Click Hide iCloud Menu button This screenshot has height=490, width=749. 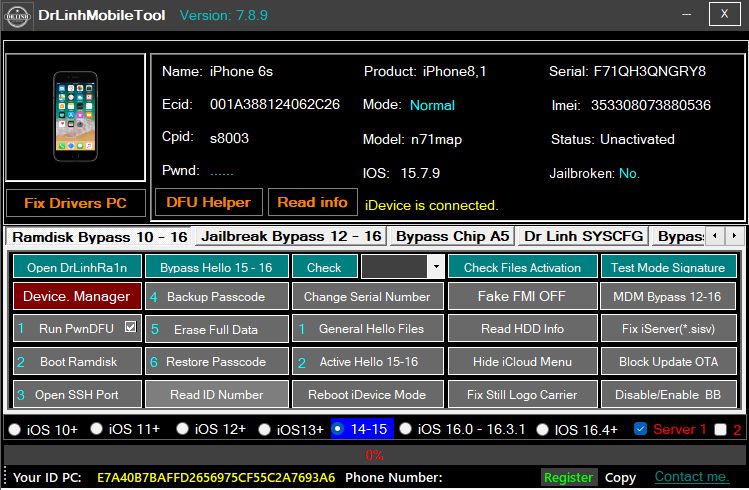[x=523, y=362]
